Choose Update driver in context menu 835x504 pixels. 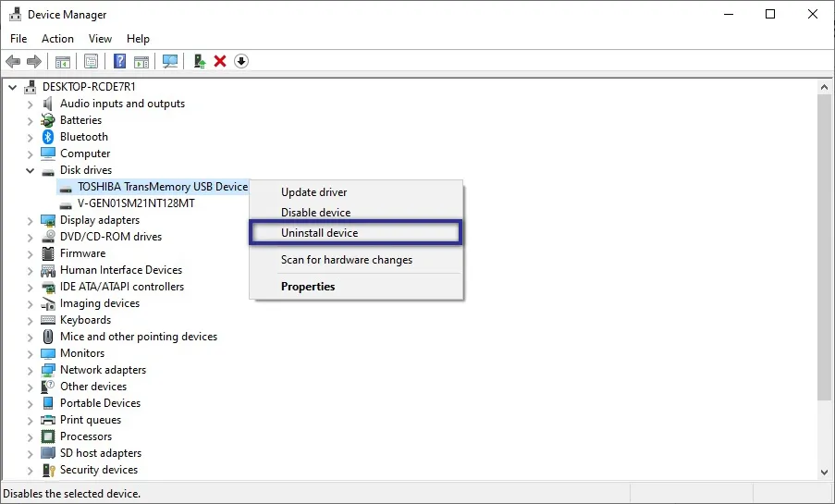pos(356,192)
